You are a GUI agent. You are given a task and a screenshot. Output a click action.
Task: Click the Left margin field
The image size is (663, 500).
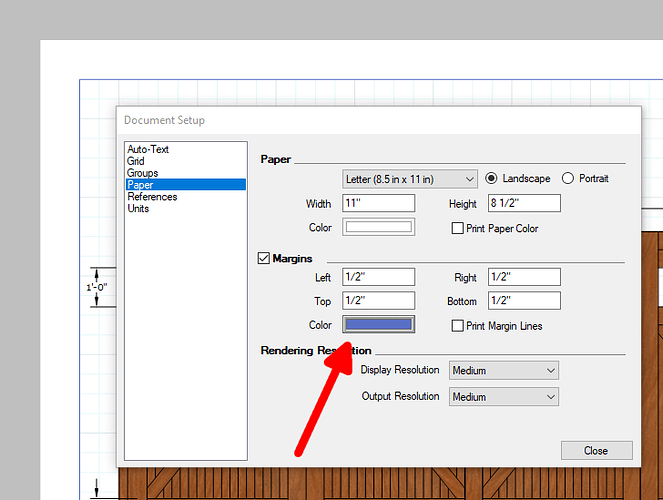click(x=378, y=277)
